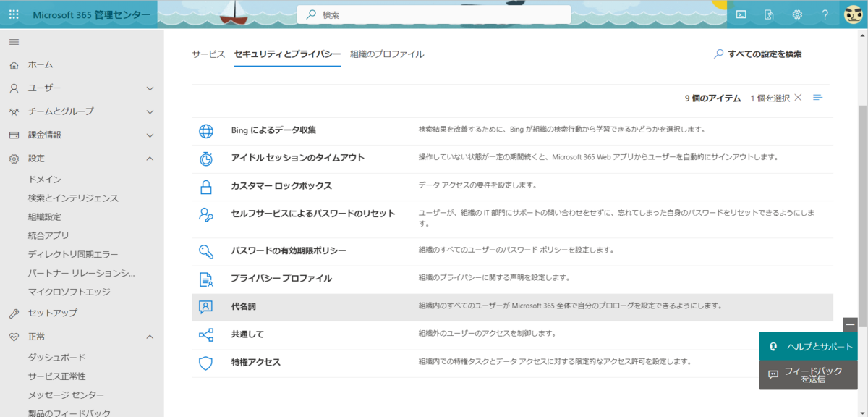The height and width of the screenshot is (417, 868).
Task: Switch to the サービス tab
Action: (x=208, y=54)
